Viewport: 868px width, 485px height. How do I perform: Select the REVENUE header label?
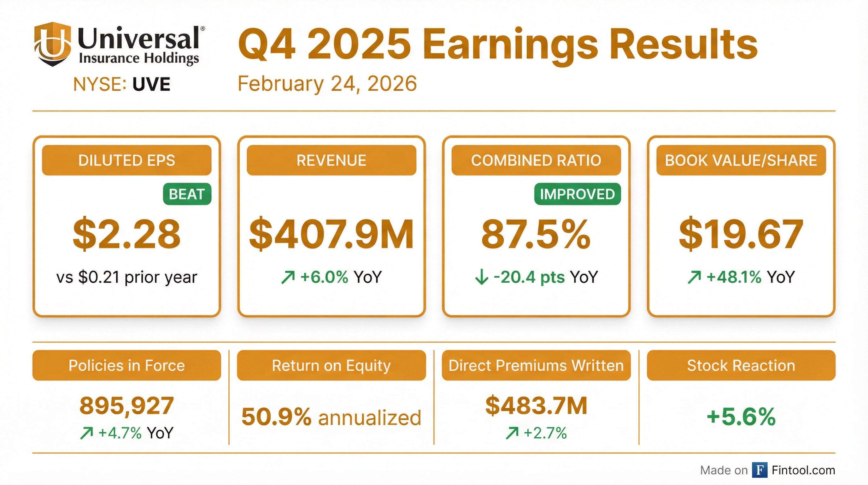pyautogui.click(x=331, y=160)
